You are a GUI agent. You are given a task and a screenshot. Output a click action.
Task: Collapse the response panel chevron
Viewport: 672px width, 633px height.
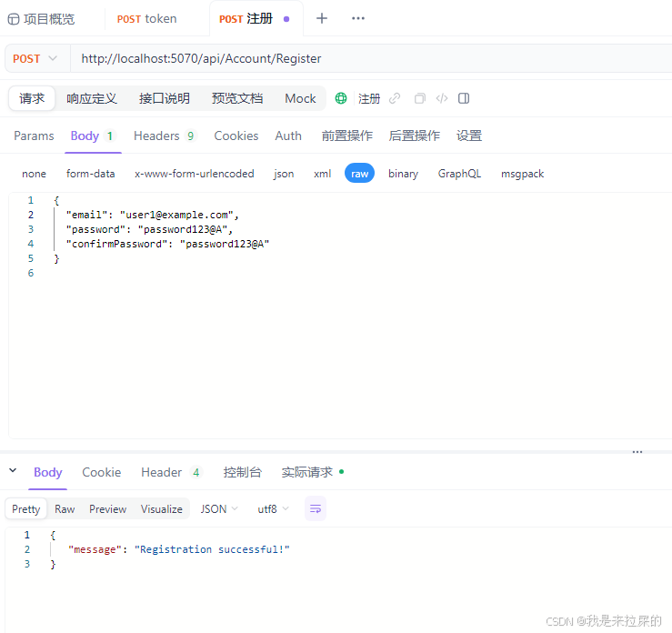(13, 470)
